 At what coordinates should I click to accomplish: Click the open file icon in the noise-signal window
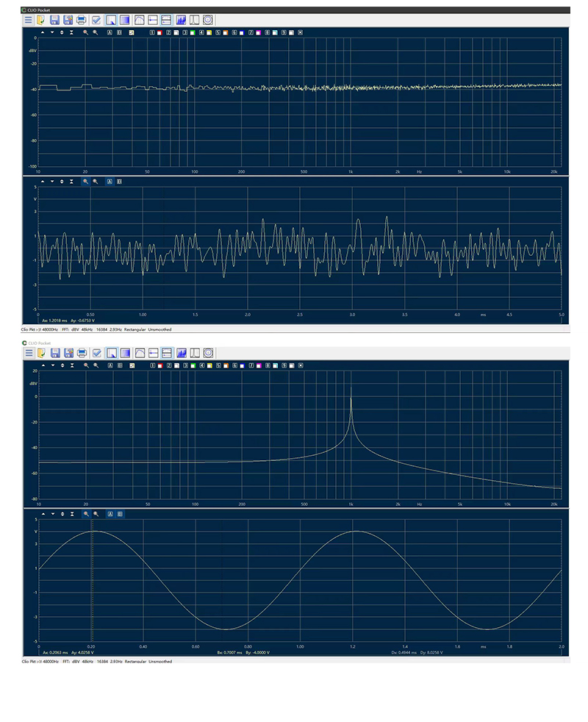click(41, 20)
